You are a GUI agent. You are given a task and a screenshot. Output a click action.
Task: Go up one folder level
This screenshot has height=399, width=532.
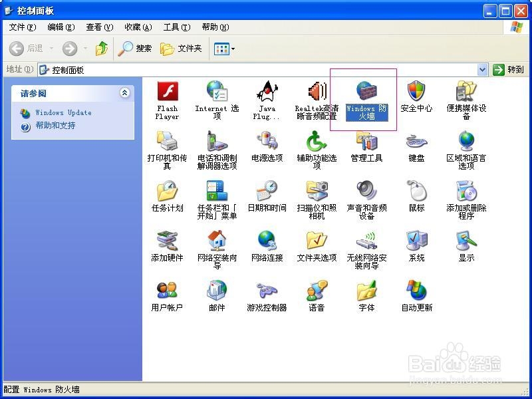click(x=102, y=49)
